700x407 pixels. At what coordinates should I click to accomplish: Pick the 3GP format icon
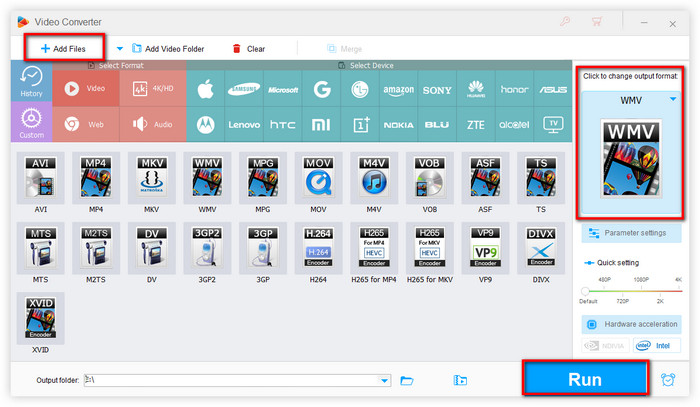[263, 248]
